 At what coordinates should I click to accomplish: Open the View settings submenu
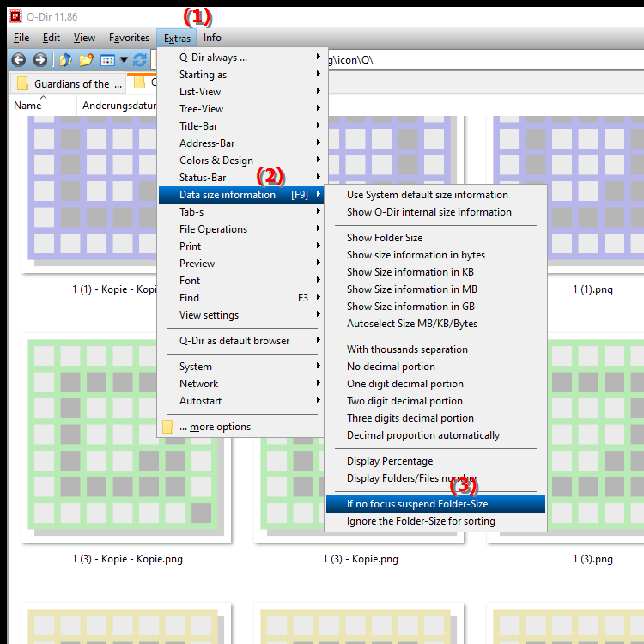coord(241,315)
